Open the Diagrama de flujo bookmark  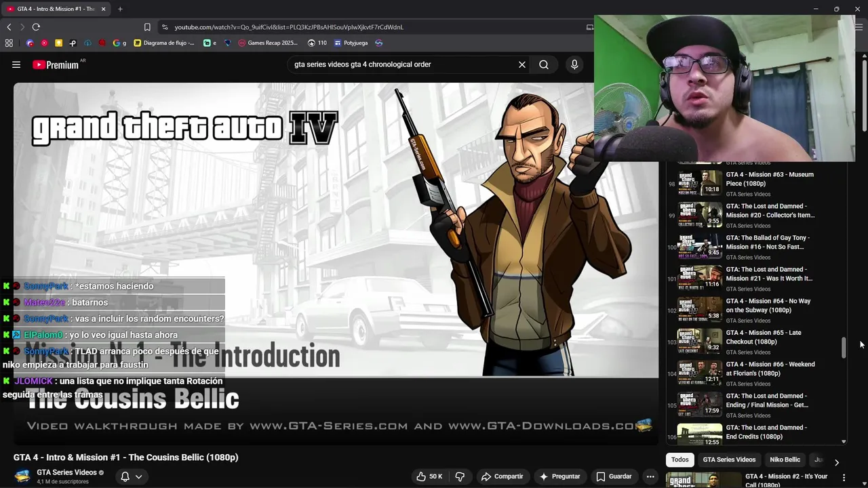point(163,43)
